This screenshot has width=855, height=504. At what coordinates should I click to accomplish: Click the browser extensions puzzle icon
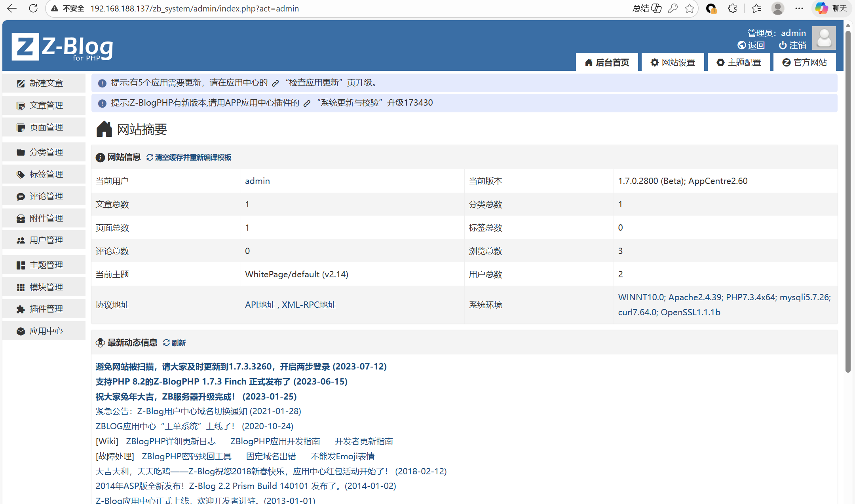click(x=732, y=8)
